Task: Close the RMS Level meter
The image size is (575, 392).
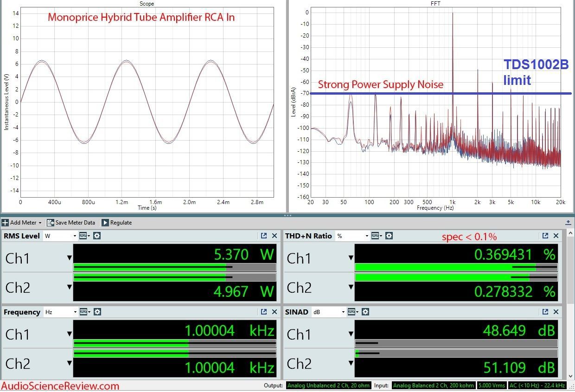Action: [275, 236]
